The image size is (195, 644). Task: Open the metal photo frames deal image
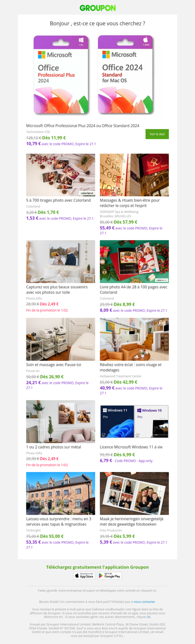pyautogui.click(x=60, y=421)
